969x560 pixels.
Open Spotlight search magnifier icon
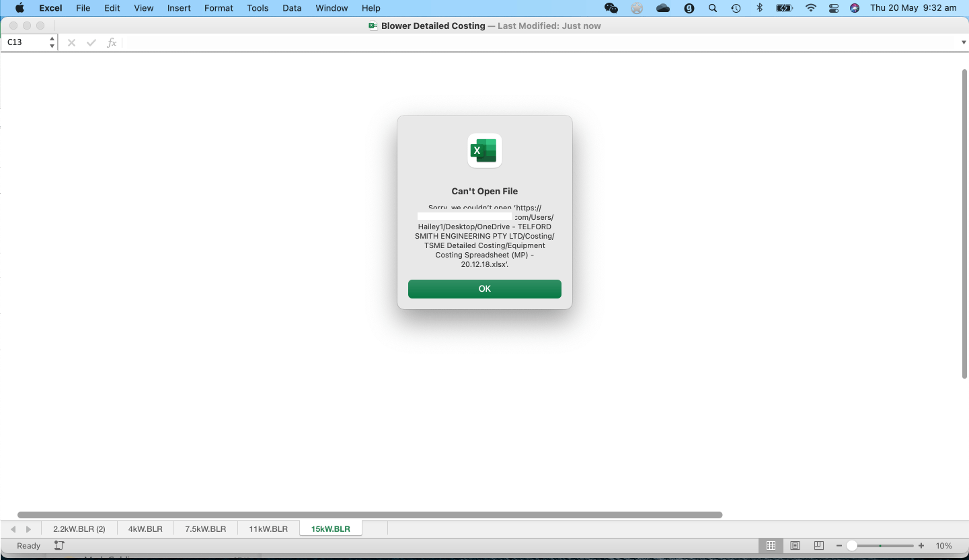tap(713, 8)
